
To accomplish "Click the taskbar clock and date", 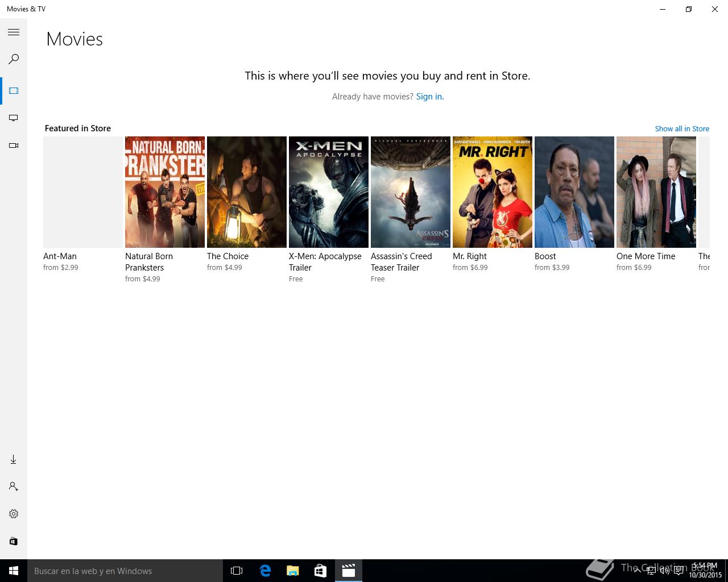I will click(705, 571).
